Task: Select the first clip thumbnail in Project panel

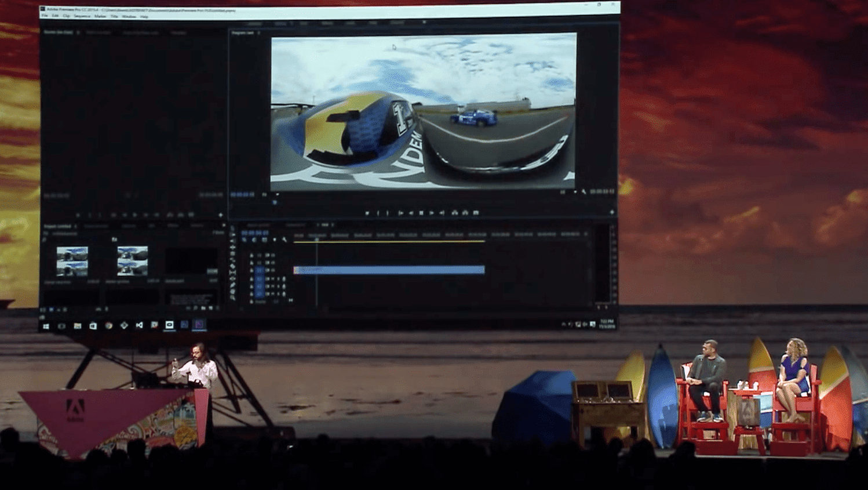Action: 72,261
